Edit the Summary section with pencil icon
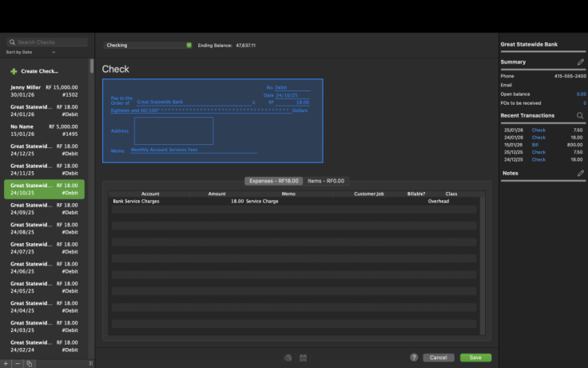The image size is (588, 368). 581,62
